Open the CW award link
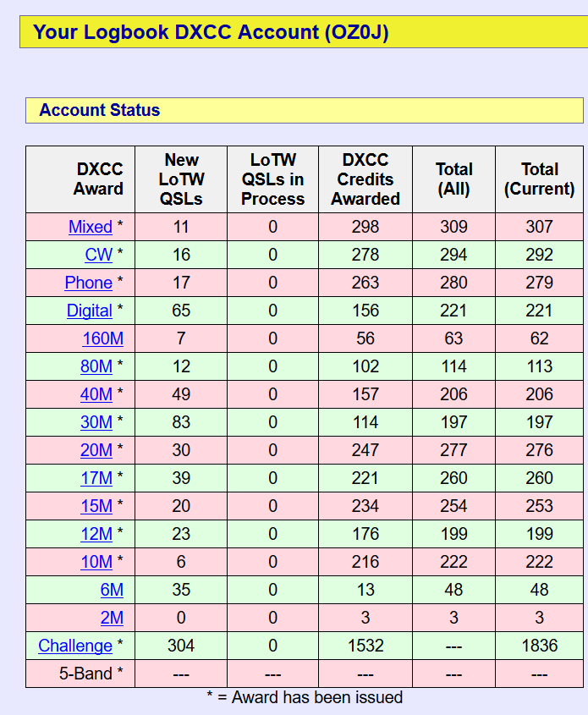This screenshot has height=715, width=588. click(98, 255)
